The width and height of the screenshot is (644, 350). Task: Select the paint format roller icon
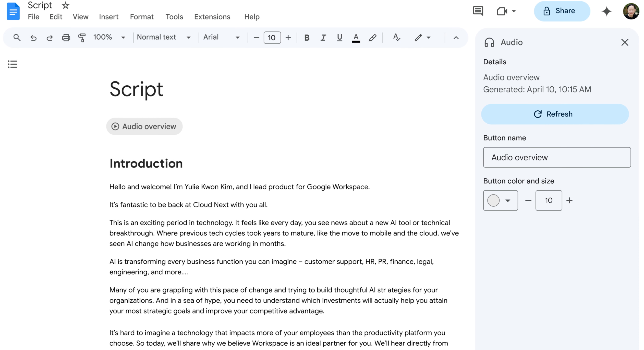[82, 38]
